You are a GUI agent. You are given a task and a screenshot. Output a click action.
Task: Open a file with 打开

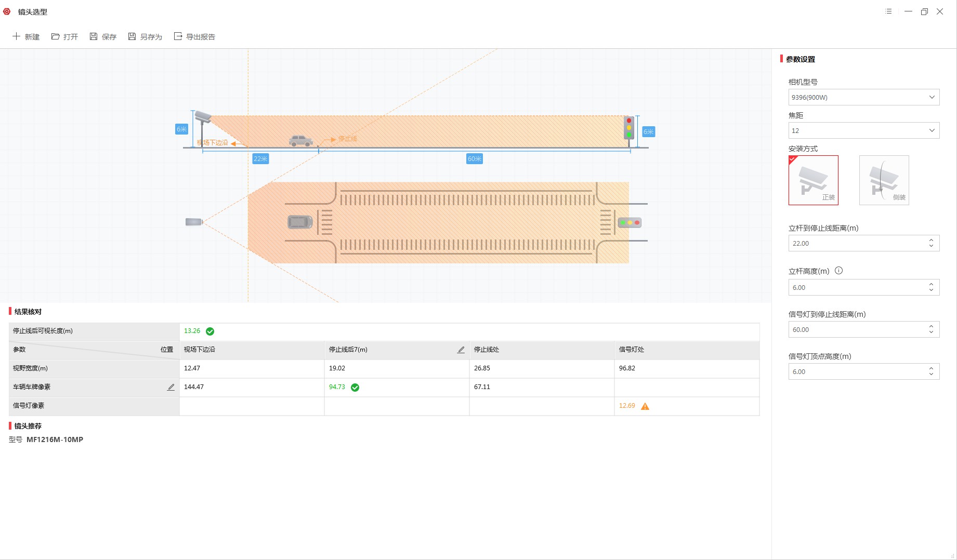(64, 36)
